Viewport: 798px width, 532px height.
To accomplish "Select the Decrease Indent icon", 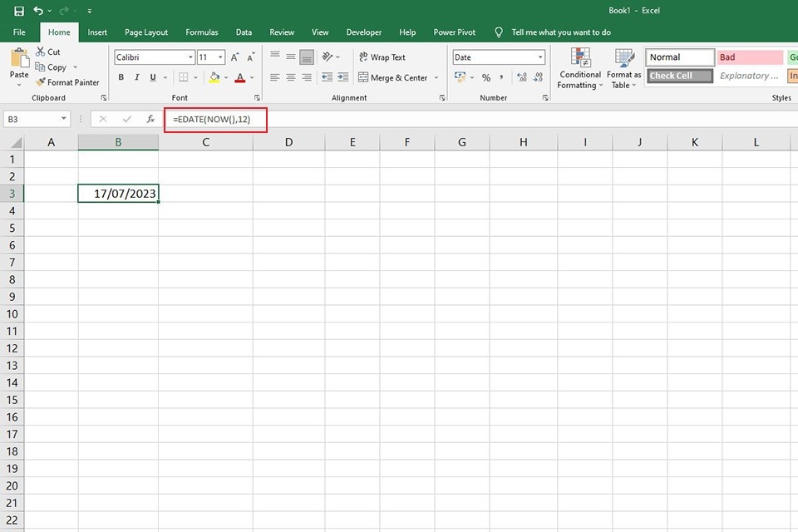I will [x=327, y=77].
